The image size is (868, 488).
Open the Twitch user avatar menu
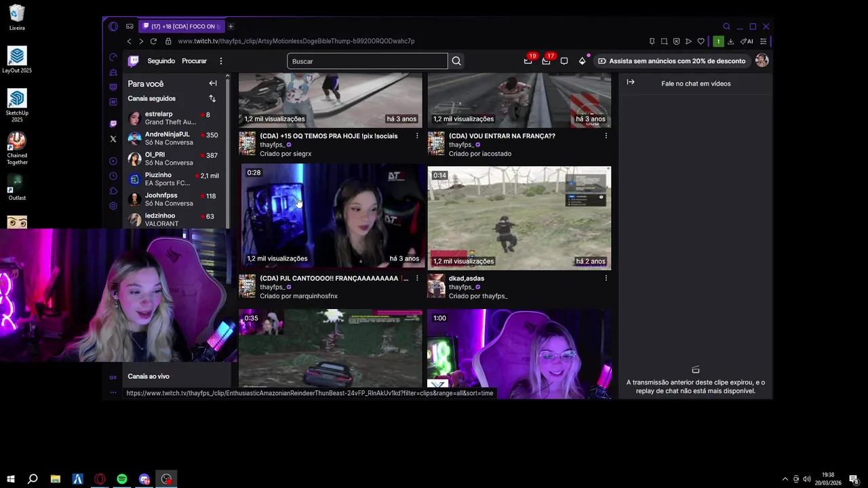(762, 61)
